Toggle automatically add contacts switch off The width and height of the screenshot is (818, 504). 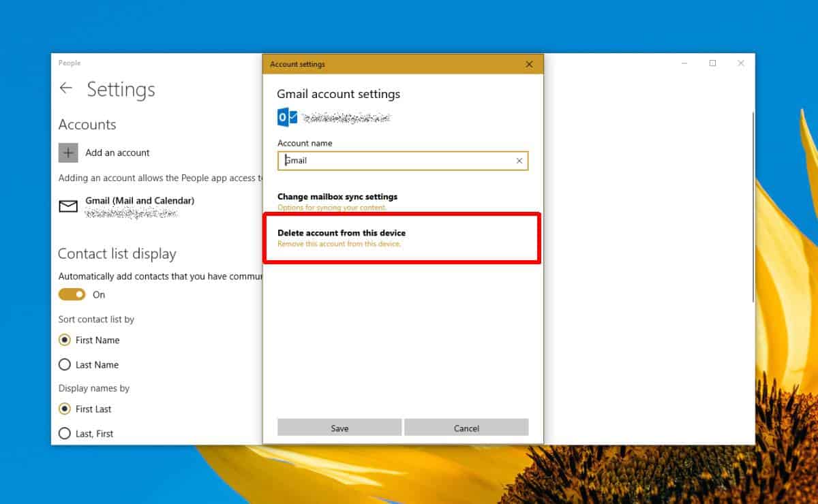pyautogui.click(x=72, y=294)
